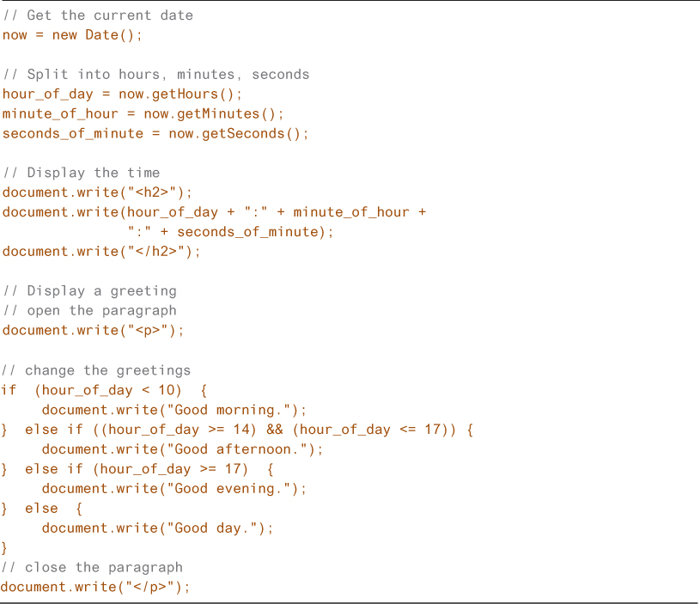Click the "Good morning." write statement
This screenshot has height=604, width=700.
pyautogui.click(x=174, y=410)
